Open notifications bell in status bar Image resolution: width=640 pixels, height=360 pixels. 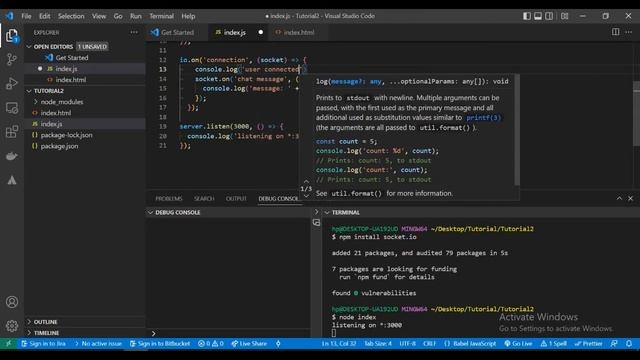point(629,344)
